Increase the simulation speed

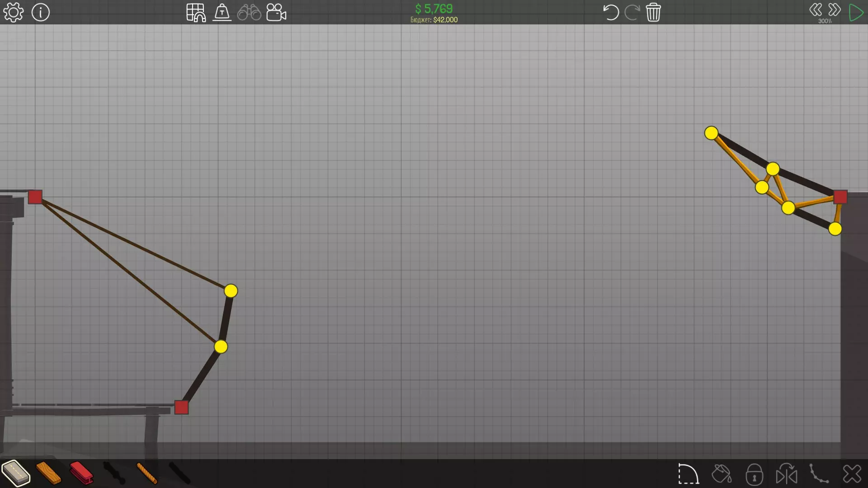835,10
